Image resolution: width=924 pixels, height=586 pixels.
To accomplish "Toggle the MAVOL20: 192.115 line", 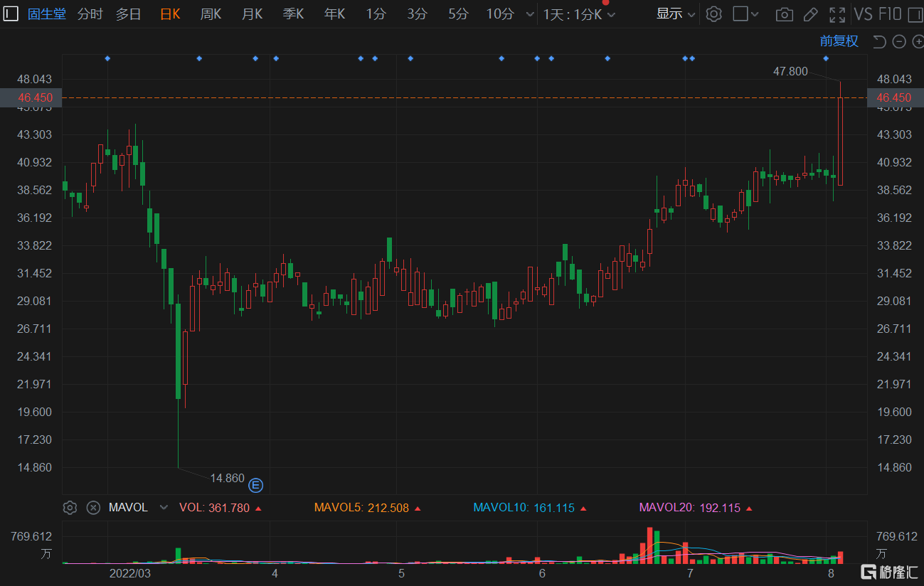I will tap(697, 508).
